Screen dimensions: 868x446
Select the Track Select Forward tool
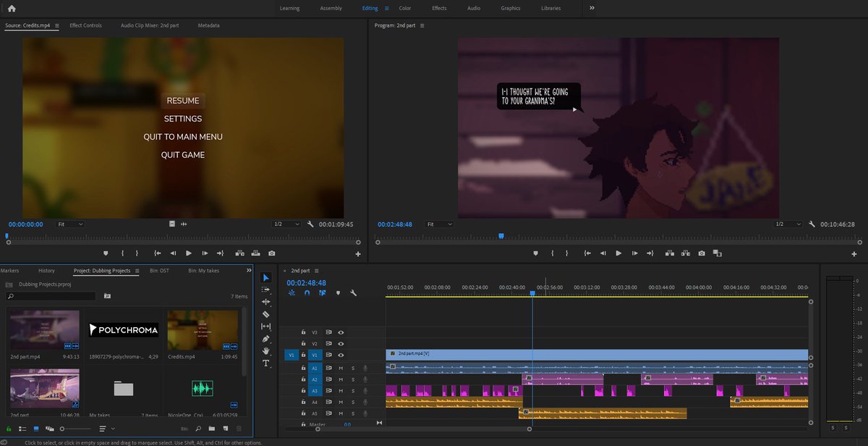point(265,290)
